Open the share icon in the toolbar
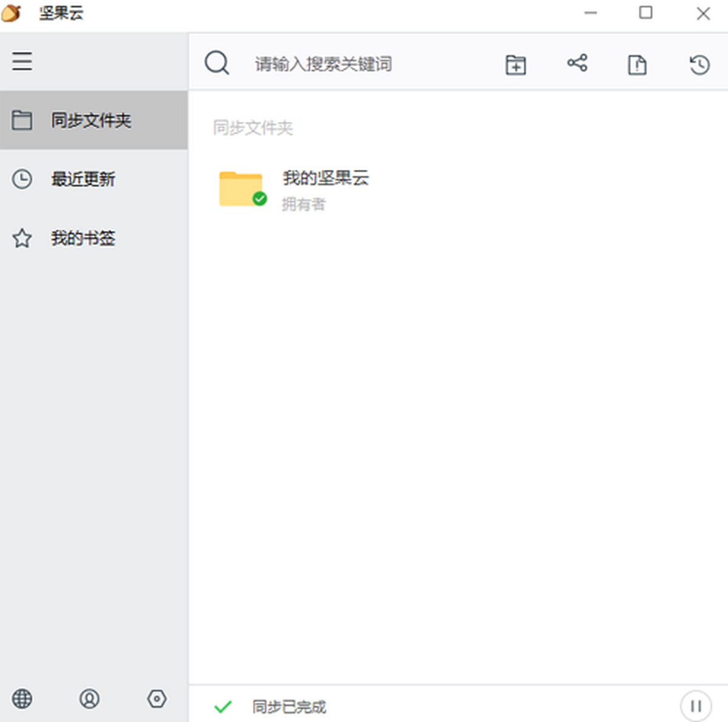Image resolution: width=728 pixels, height=722 pixels. [x=577, y=62]
